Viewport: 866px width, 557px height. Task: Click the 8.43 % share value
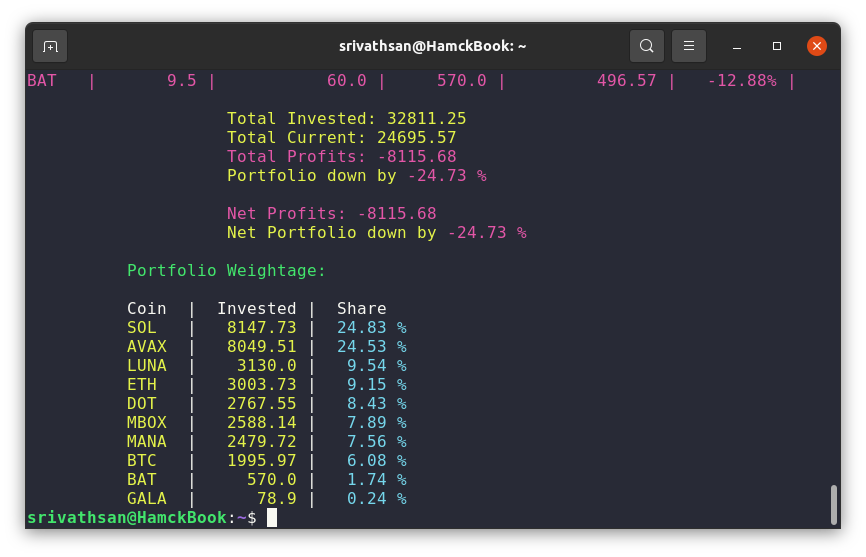[377, 404]
